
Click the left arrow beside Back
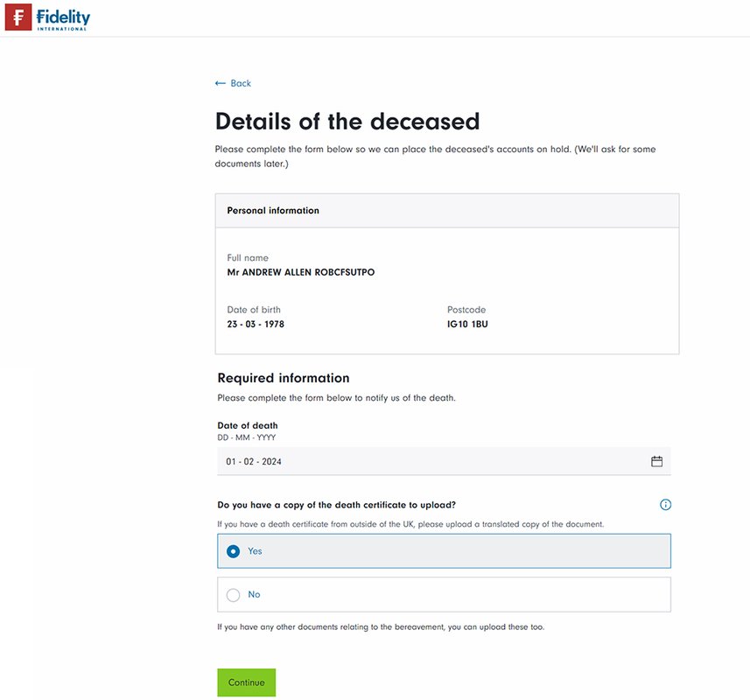pos(221,83)
